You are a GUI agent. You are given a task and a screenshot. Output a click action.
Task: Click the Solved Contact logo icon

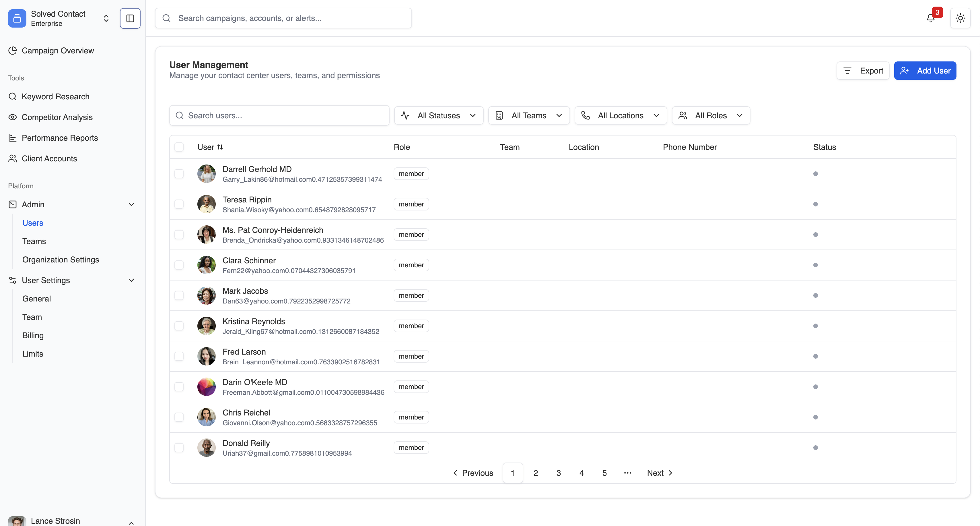coord(17,18)
